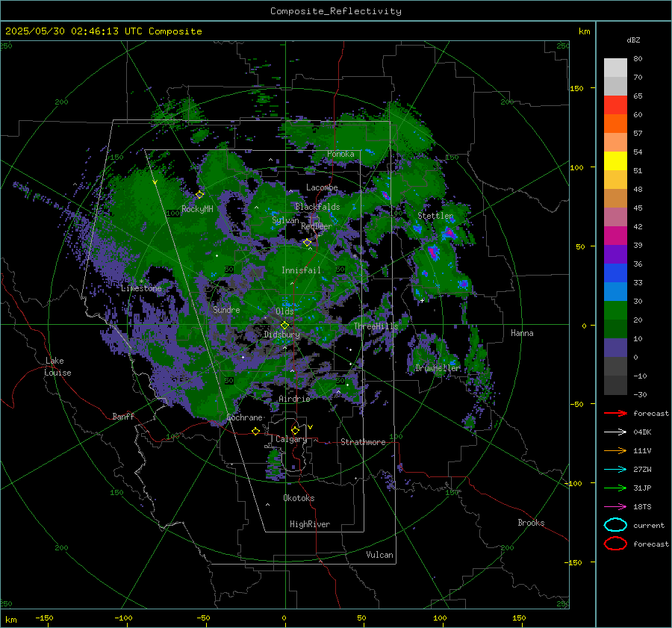672x628 pixels.
Task: Click the Ponoka town label
Action: 340,154
